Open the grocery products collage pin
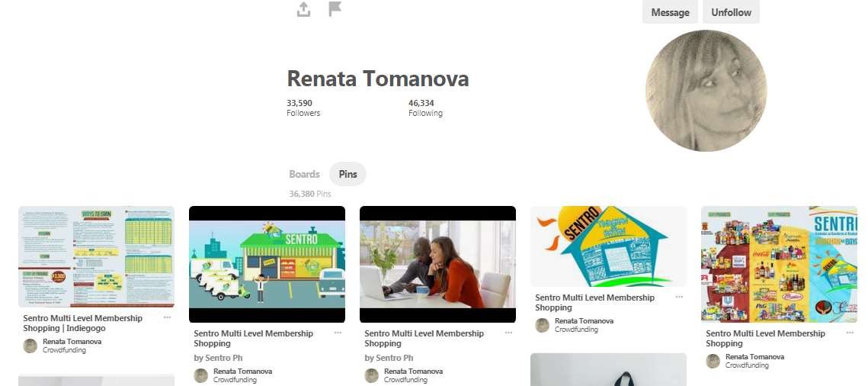 (779, 264)
